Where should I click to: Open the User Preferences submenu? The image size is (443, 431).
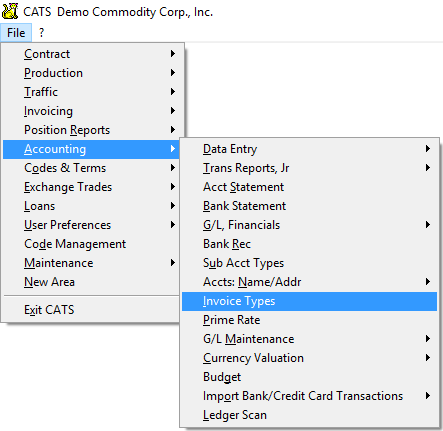[x=91, y=225]
